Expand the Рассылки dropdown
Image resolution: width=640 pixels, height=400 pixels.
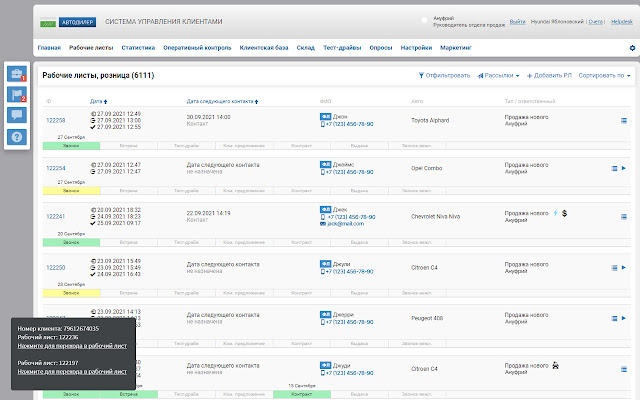498,76
